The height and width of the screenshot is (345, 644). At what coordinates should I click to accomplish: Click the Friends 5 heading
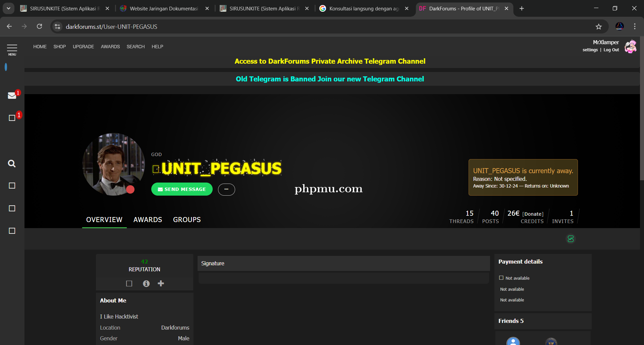point(511,321)
